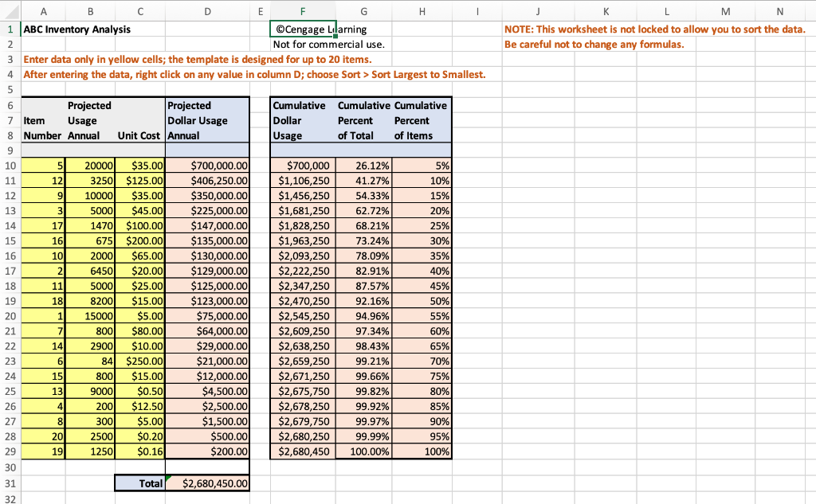The height and width of the screenshot is (504, 816).
Task: Click the 100% cumulative percent of items cell
Action: point(422,452)
